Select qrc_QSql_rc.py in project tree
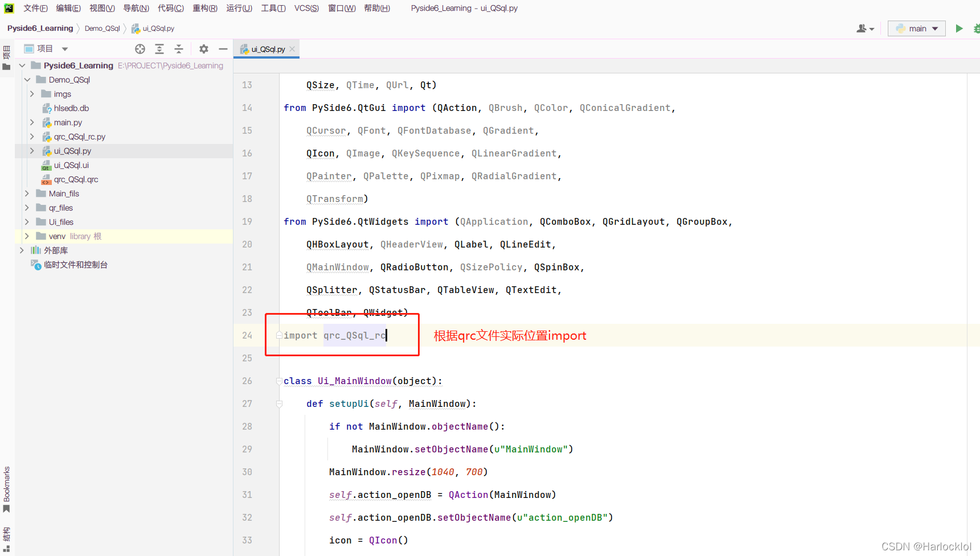The height and width of the screenshot is (556, 980). click(80, 137)
